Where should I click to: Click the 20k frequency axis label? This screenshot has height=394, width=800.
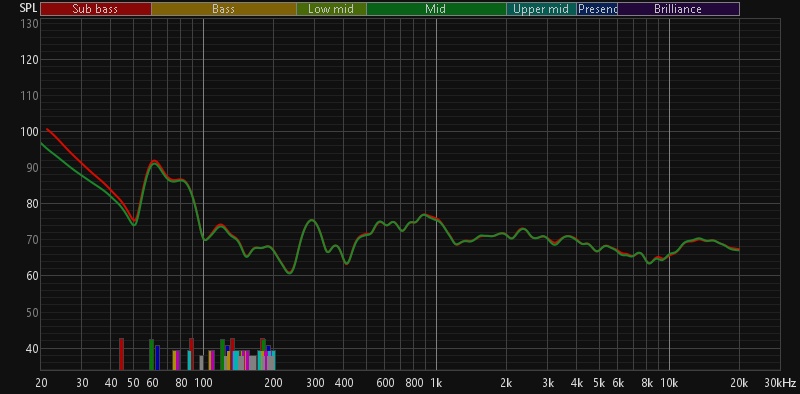point(739,383)
